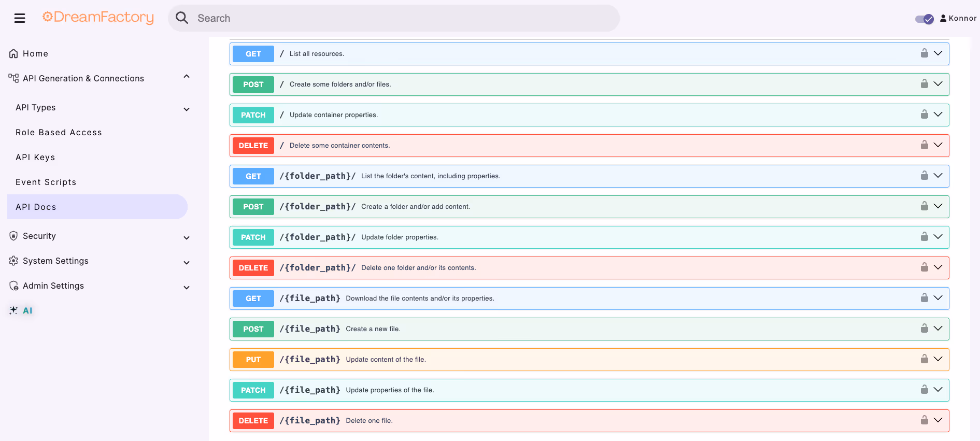Toggle the dark mode switch in header
The image size is (980, 441).
tap(925, 19)
